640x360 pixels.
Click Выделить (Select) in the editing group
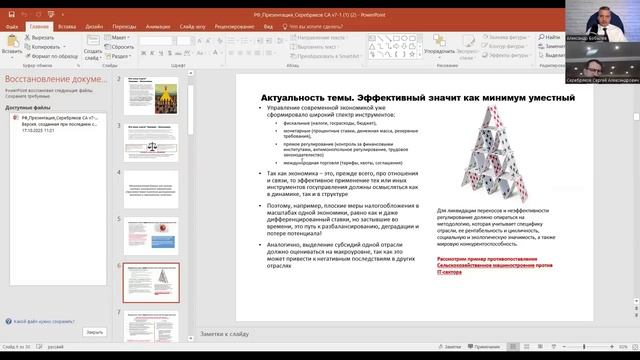pyautogui.click(x=552, y=55)
